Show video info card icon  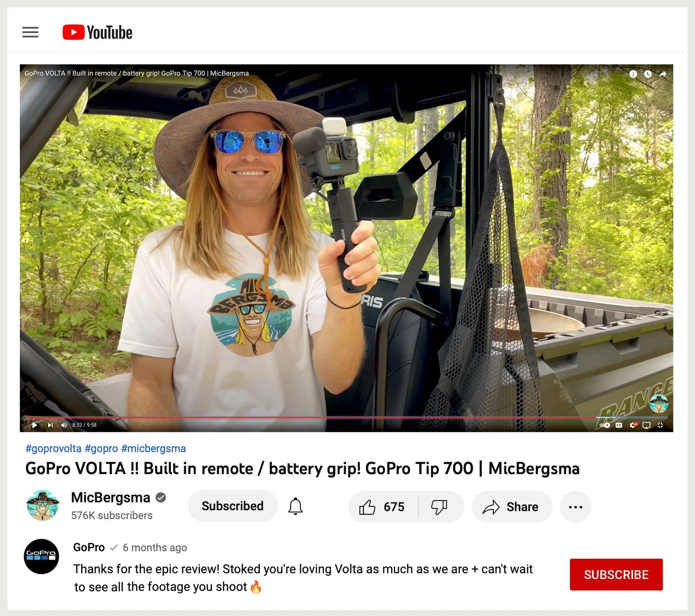tap(633, 74)
